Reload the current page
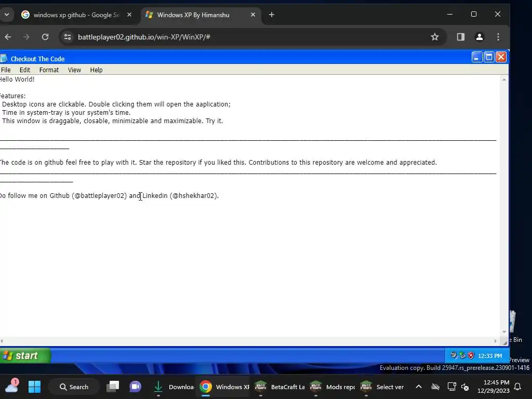Viewport: 532px width, 399px height. click(x=45, y=37)
